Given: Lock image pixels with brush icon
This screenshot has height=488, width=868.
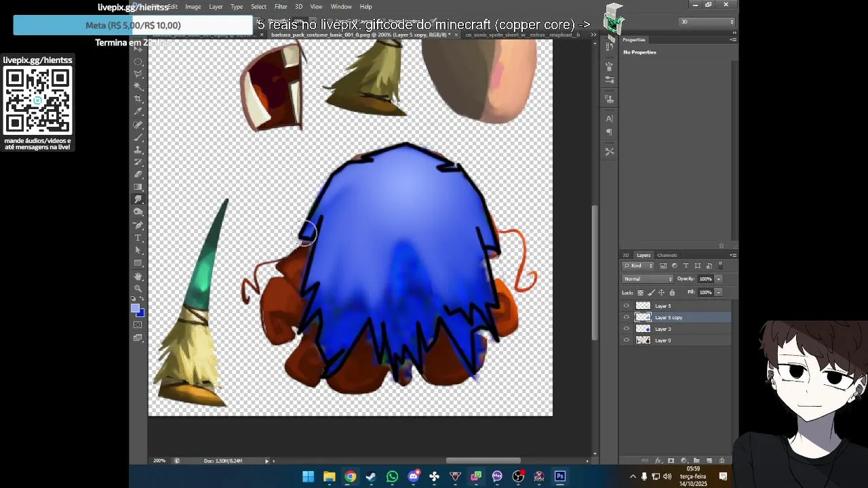Looking at the screenshot, I should pyautogui.click(x=651, y=293).
